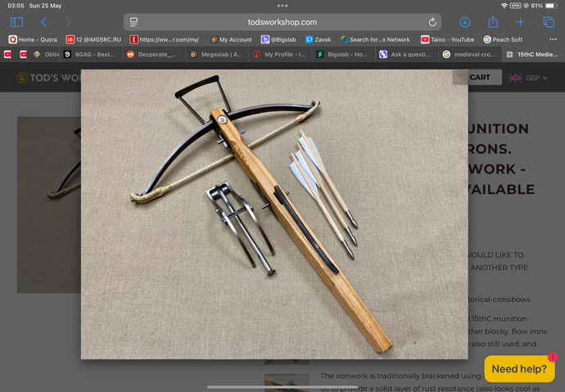Open the Share sheet
Image resolution: width=565 pixels, height=392 pixels.
click(x=493, y=22)
